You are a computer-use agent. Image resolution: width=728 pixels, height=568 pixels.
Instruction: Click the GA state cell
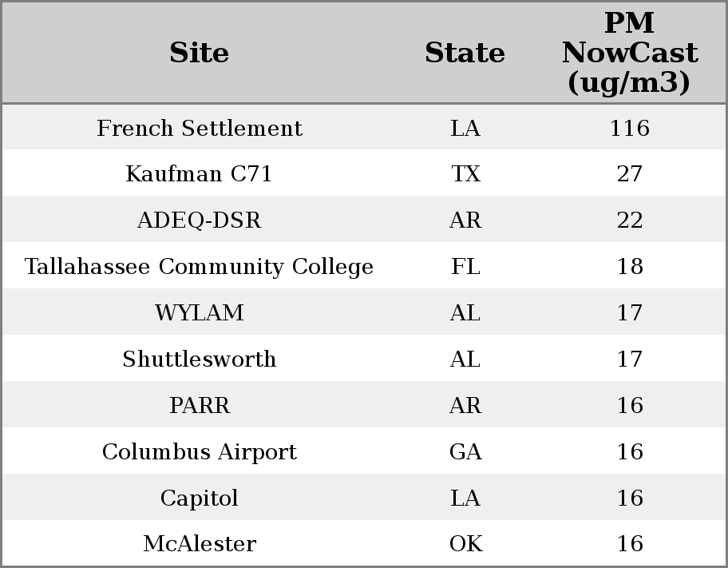point(465,452)
